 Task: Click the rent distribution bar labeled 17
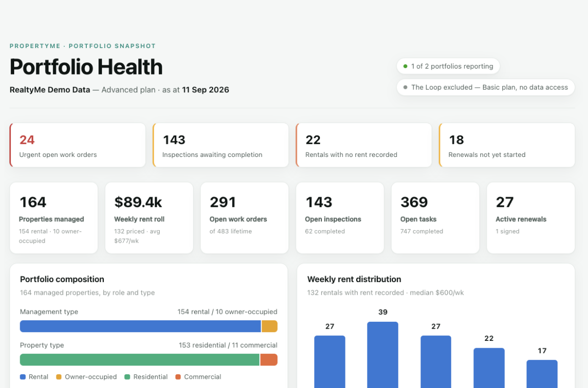pyautogui.click(x=542, y=374)
